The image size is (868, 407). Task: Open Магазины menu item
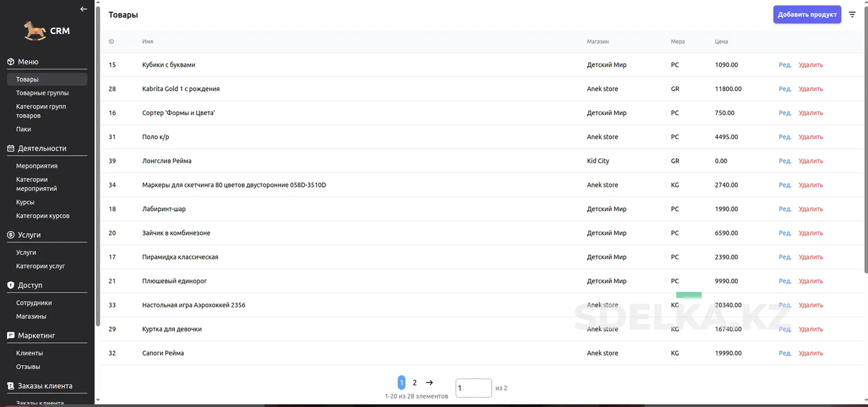pos(31,317)
